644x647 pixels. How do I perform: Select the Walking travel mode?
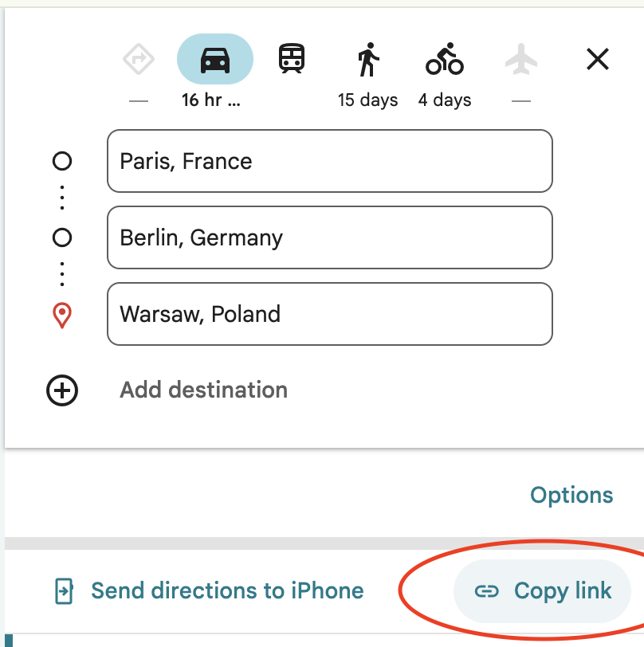pos(368,60)
